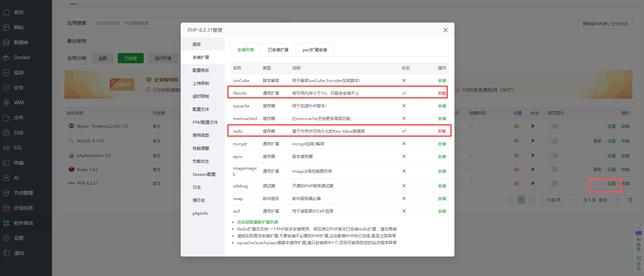Switch to the 已安装扩展 tab
The height and width of the screenshot is (276, 644).
(x=278, y=50)
